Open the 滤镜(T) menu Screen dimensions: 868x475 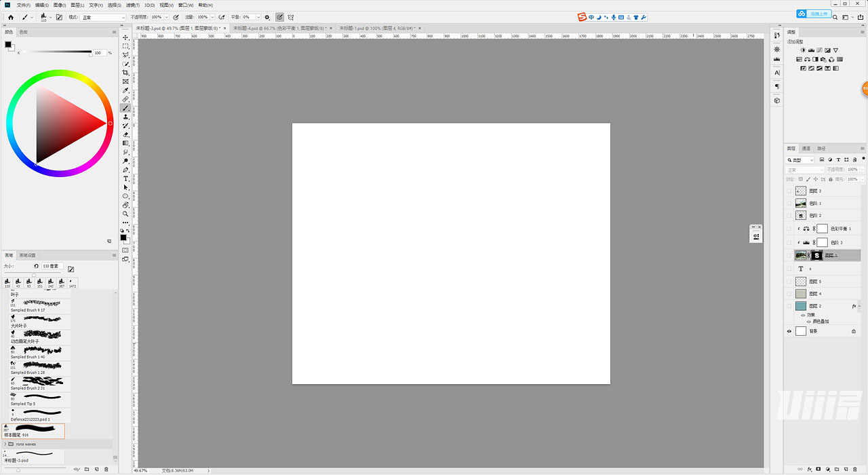point(132,5)
